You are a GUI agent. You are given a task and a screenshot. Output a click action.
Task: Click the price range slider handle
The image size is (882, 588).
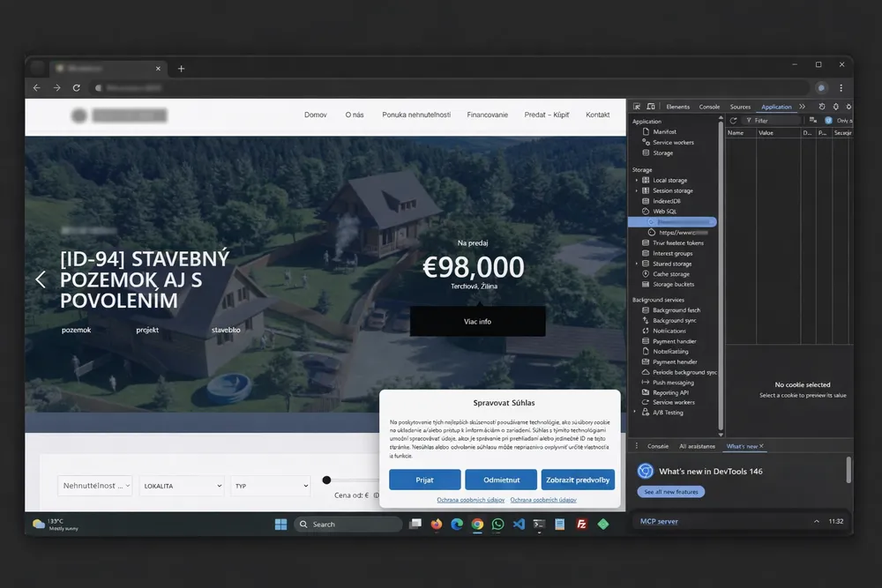click(327, 480)
